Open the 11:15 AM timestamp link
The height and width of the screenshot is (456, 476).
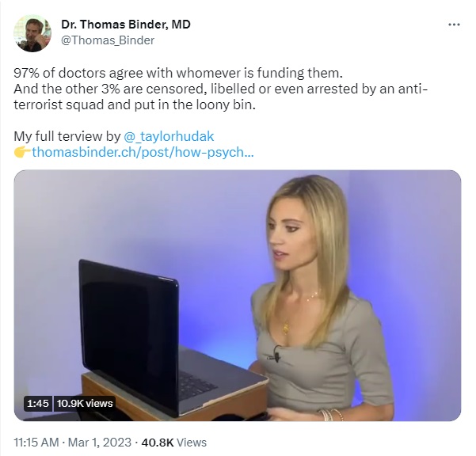[36, 443]
